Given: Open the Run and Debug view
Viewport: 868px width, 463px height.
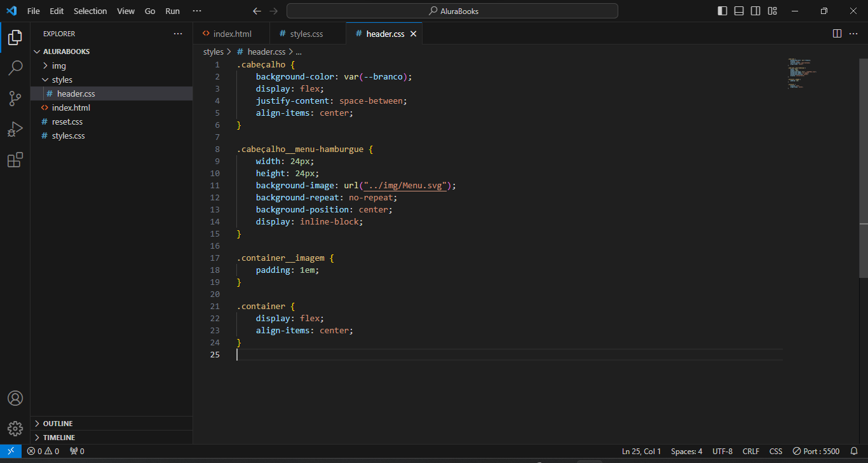Looking at the screenshot, I should tap(15, 129).
